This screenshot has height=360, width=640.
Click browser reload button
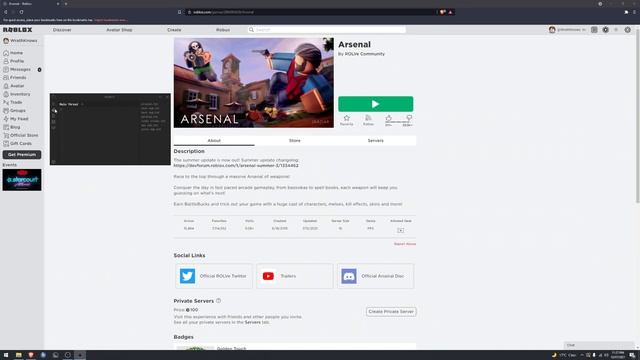[x=21, y=12]
